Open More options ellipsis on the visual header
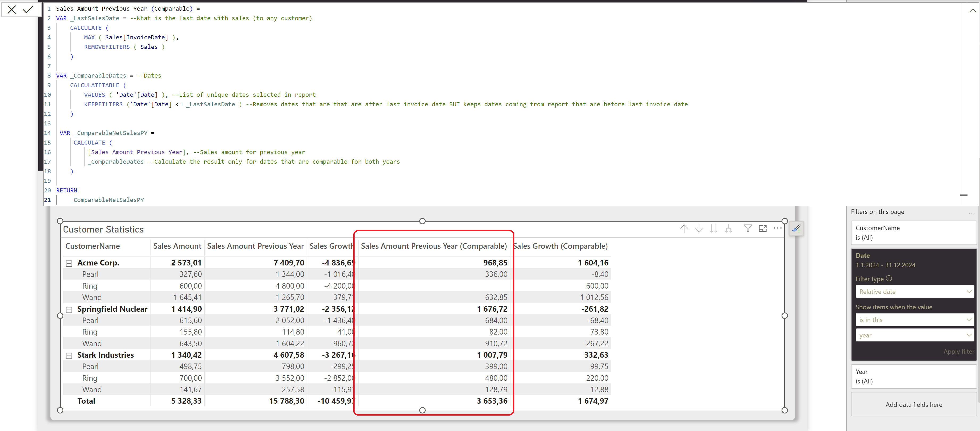980x431 pixels. 778,228
